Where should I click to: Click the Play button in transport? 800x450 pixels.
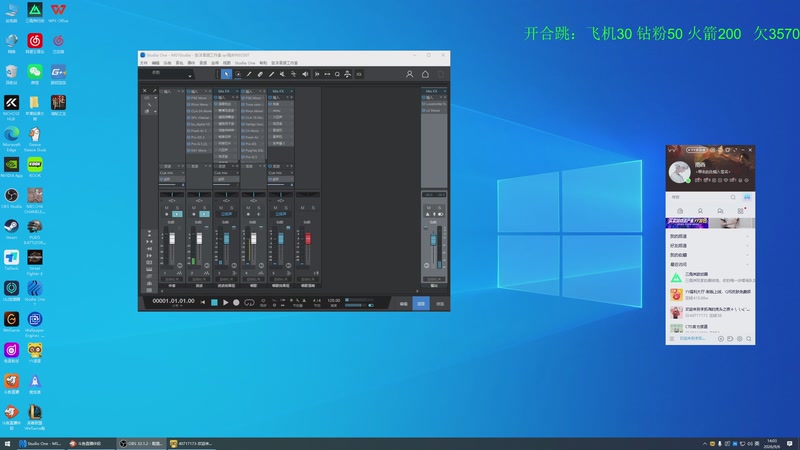click(x=226, y=303)
